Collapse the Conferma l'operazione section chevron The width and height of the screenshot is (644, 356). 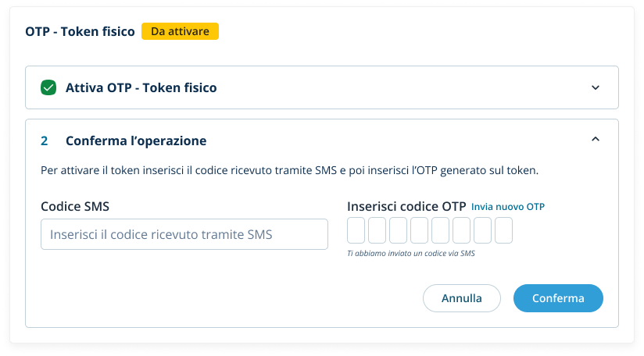(596, 141)
